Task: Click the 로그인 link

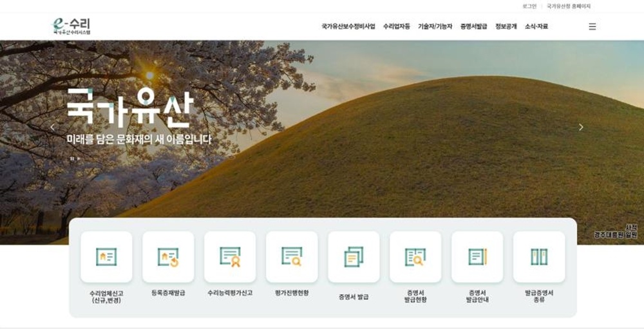Action: tap(529, 6)
